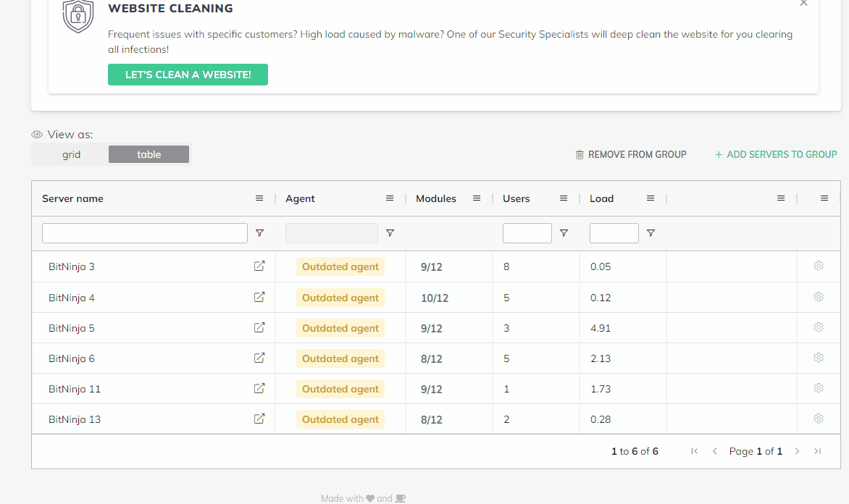
Task: Click load value 0.05
Action: click(x=601, y=266)
